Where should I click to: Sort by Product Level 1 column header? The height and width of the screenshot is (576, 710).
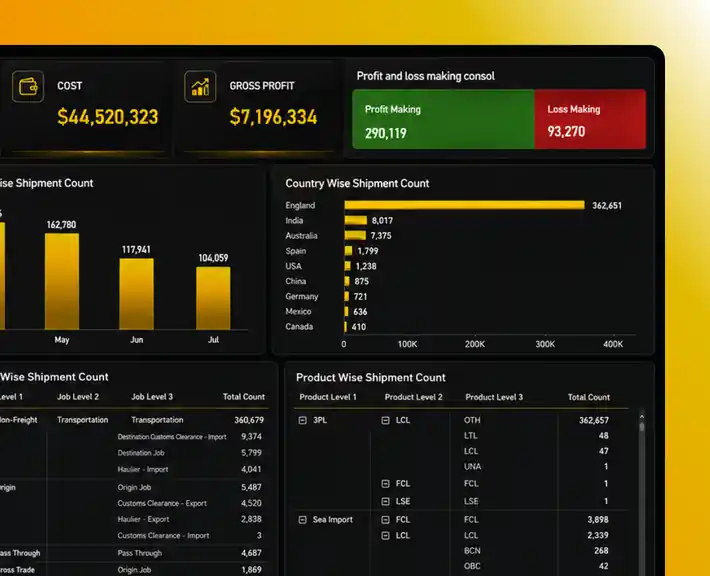[x=328, y=397]
